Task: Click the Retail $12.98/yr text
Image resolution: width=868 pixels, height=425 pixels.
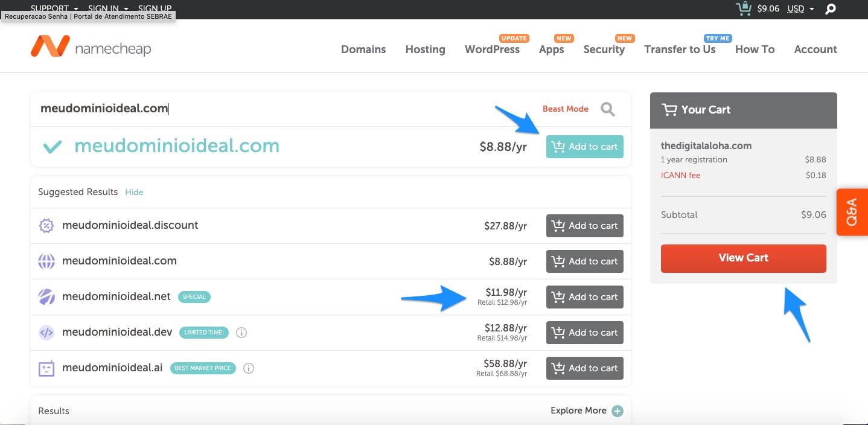Action: coord(502,302)
